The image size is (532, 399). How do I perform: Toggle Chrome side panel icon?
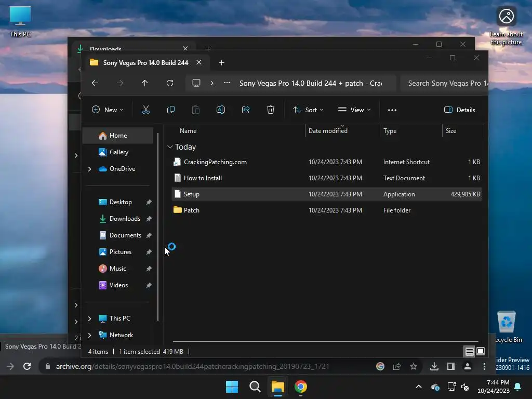(x=450, y=366)
